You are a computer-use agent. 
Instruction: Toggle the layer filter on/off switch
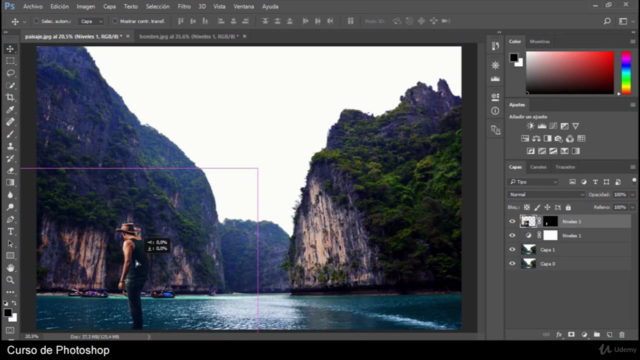634,180
